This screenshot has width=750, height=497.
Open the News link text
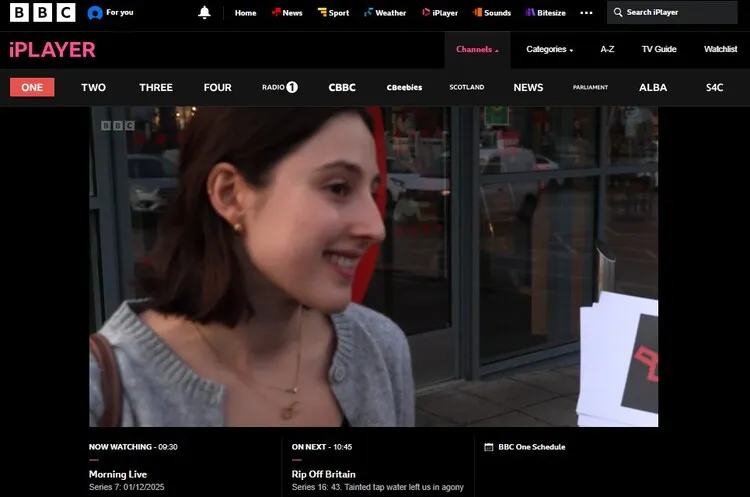(292, 13)
